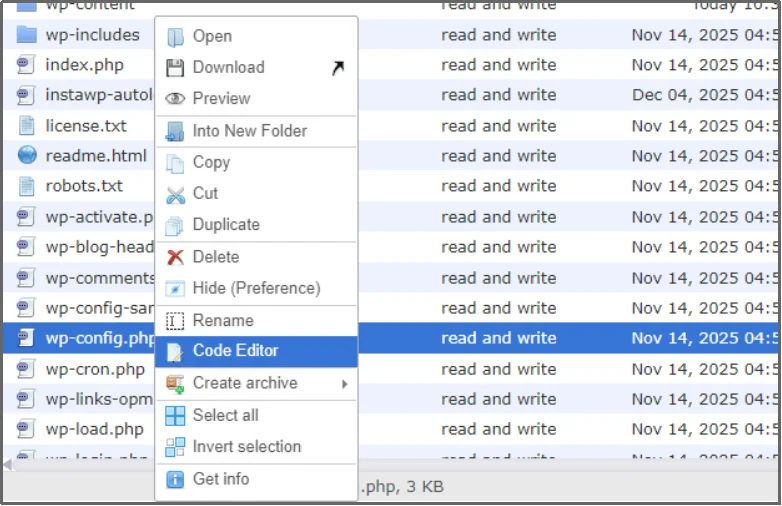Choose Get info from the menu

click(x=256, y=480)
